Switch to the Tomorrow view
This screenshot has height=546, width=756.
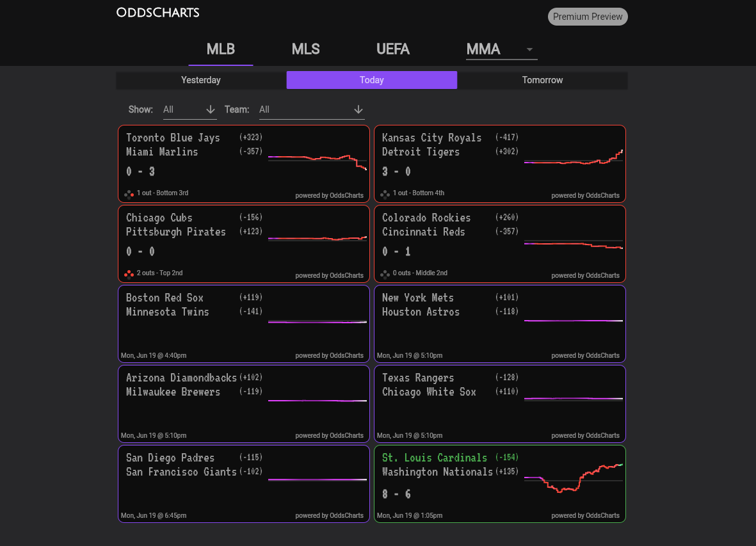click(x=542, y=80)
